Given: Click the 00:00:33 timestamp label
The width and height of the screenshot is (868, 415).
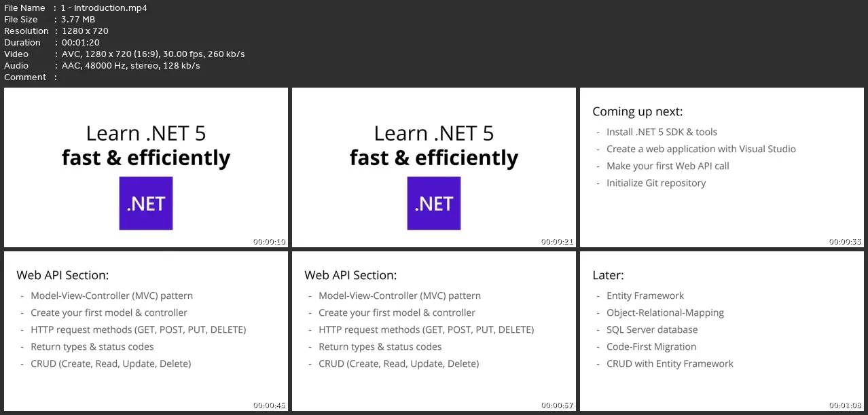Looking at the screenshot, I should tap(846, 242).
